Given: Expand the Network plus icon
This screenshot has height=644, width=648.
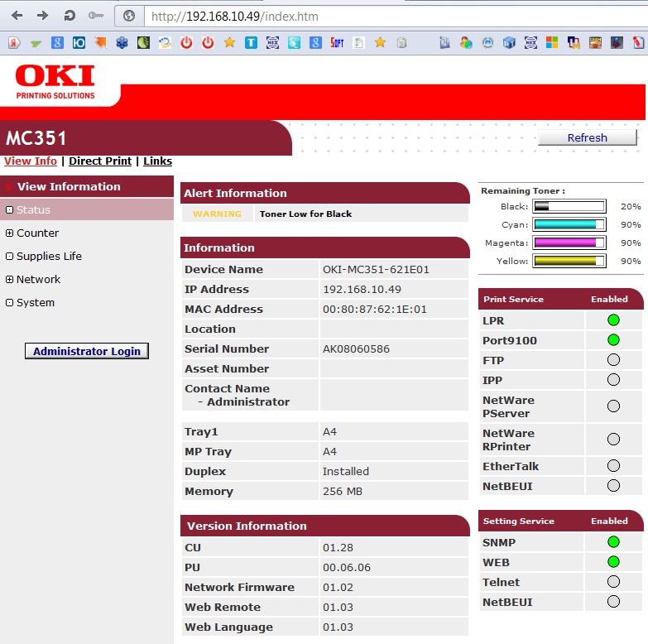Looking at the screenshot, I should tap(9, 280).
